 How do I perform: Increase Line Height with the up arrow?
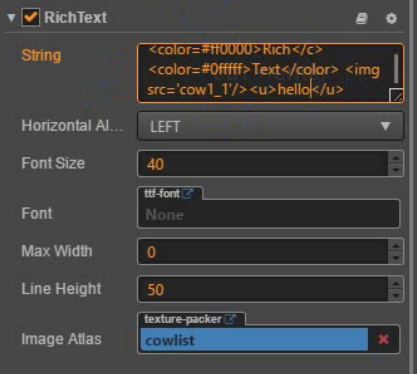396,283
